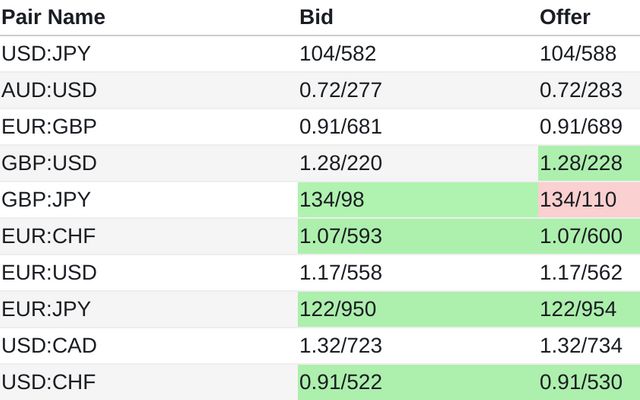Screen dimensions: 640x400
Task: Select the EUR:GBP pair name
Action: click(x=49, y=126)
